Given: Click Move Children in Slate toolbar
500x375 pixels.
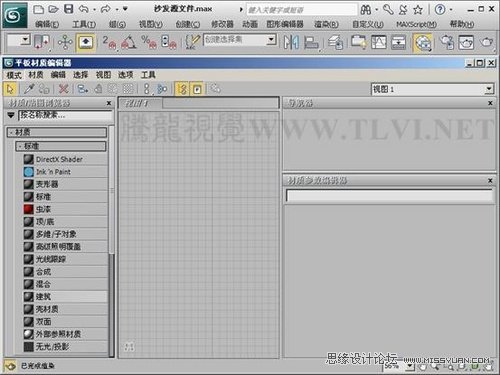Looking at the screenshot, I should coord(82,89).
